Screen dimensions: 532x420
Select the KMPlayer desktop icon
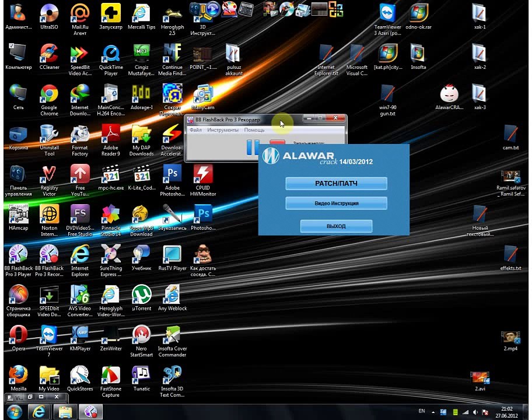80,338
